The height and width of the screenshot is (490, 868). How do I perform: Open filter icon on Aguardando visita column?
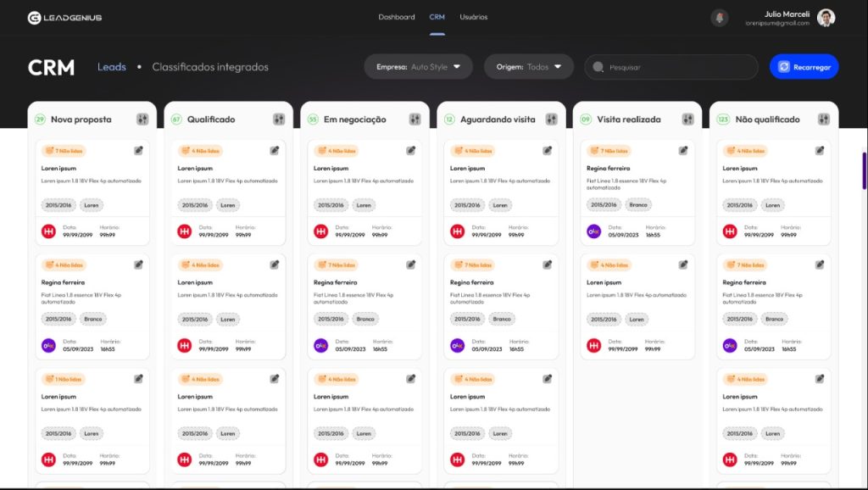552,120
